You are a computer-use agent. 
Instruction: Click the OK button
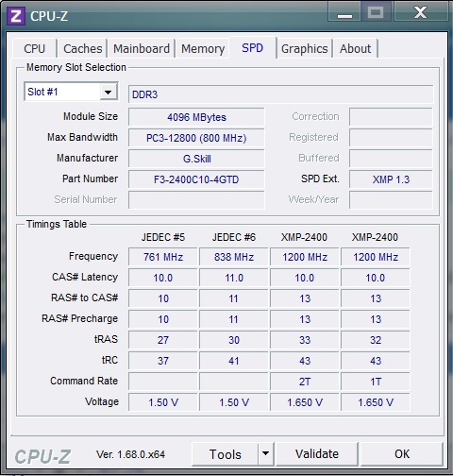tap(402, 453)
